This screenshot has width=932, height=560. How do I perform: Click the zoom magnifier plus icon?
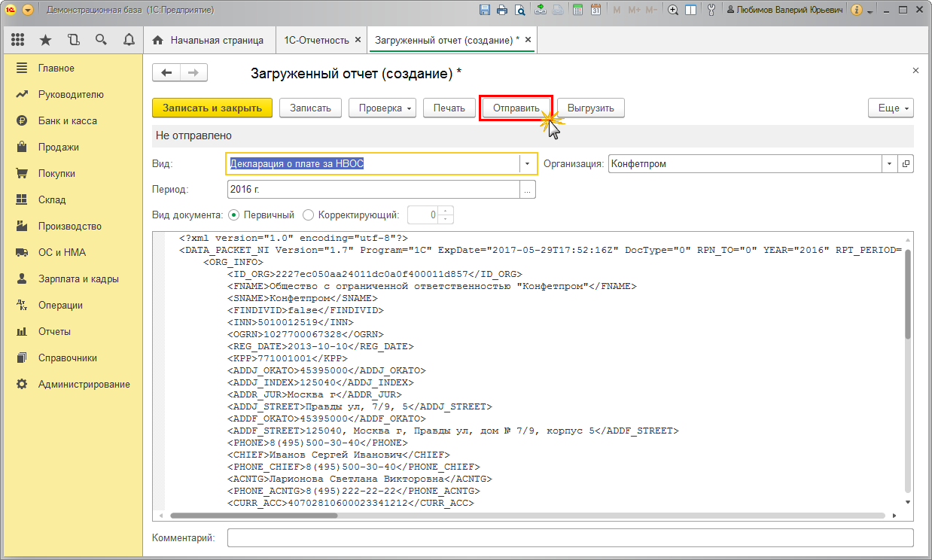pyautogui.click(x=672, y=11)
